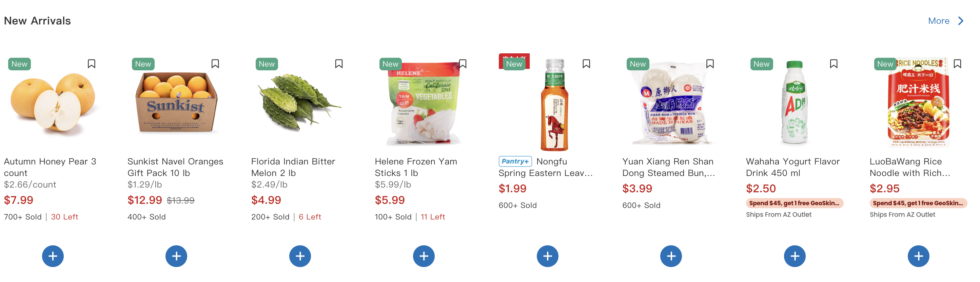Add Wahaha Yogurt Drink to cart
The height and width of the screenshot is (282, 980).
tap(795, 256)
